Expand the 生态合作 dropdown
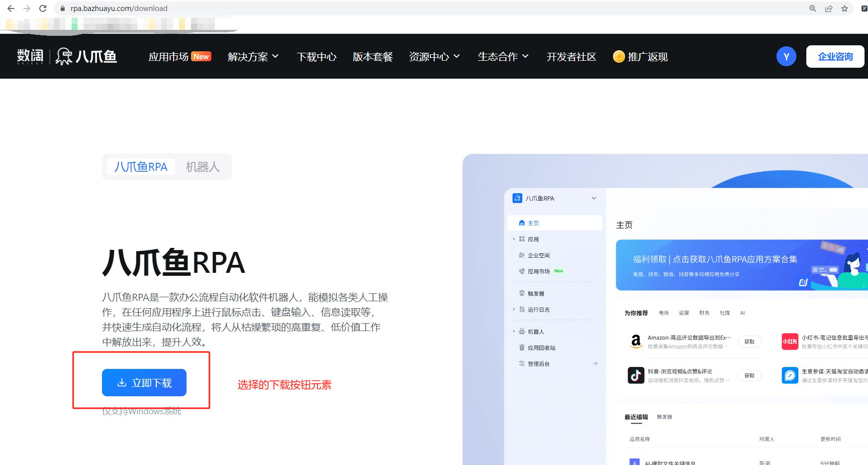 pyautogui.click(x=503, y=57)
